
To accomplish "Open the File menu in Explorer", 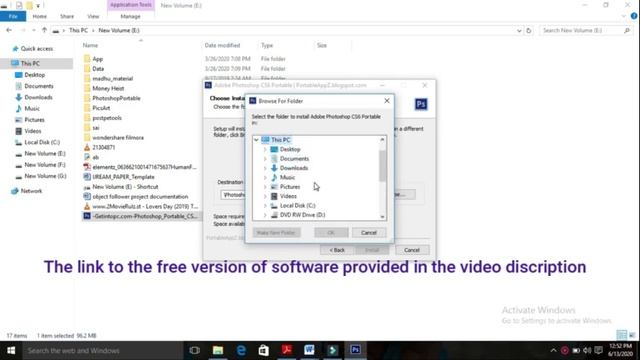I will pyautogui.click(x=13, y=16).
